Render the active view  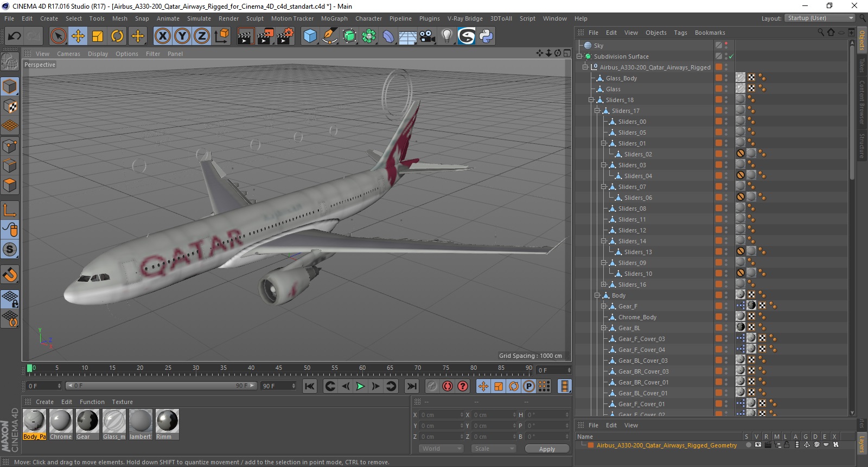(x=245, y=36)
